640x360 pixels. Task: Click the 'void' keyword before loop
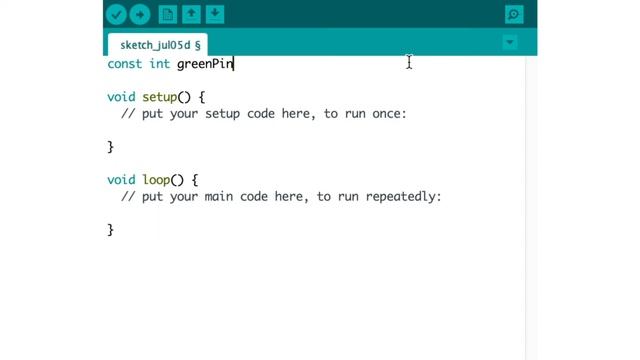click(x=121, y=180)
